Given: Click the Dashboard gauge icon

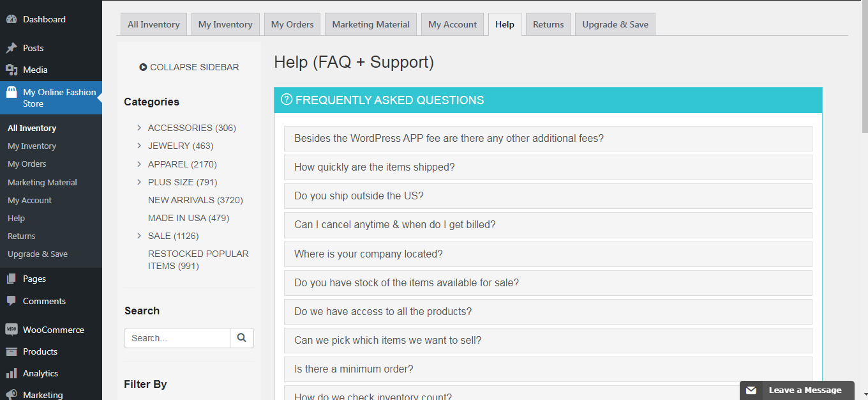Looking at the screenshot, I should coord(11,19).
